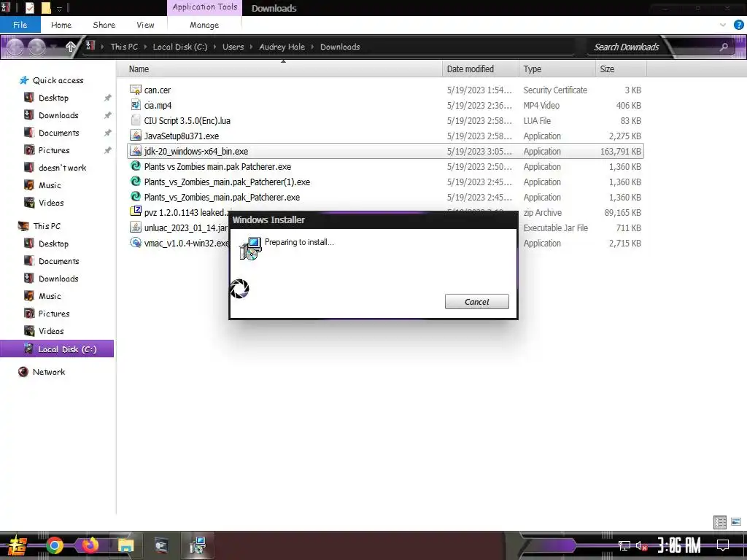Expand the chevron after This PC in breadcrumb

(145, 47)
